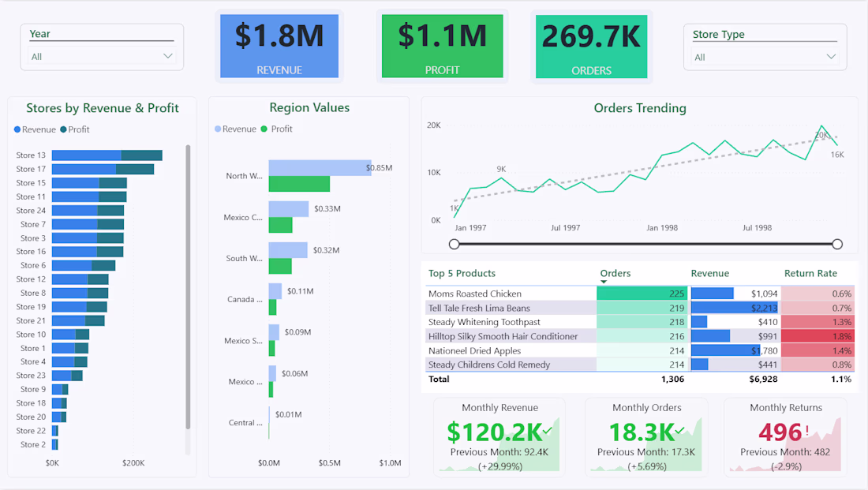868x490 pixels.
Task: Select the Store 17 row label
Action: (x=31, y=169)
